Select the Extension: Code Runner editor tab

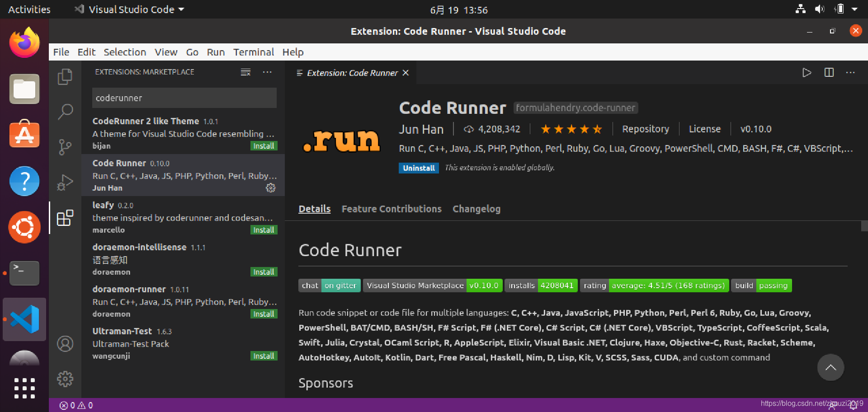pyautogui.click(x=351, y=73)
